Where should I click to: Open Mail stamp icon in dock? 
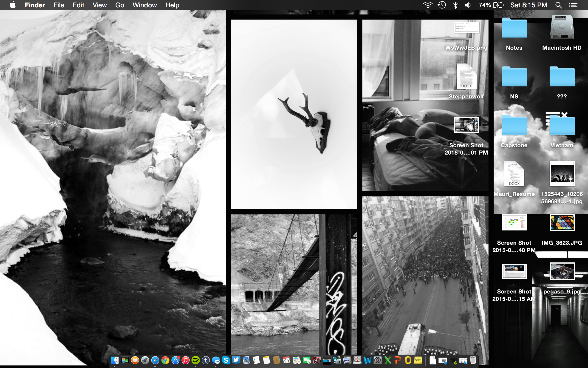click(x=246, y=360)
